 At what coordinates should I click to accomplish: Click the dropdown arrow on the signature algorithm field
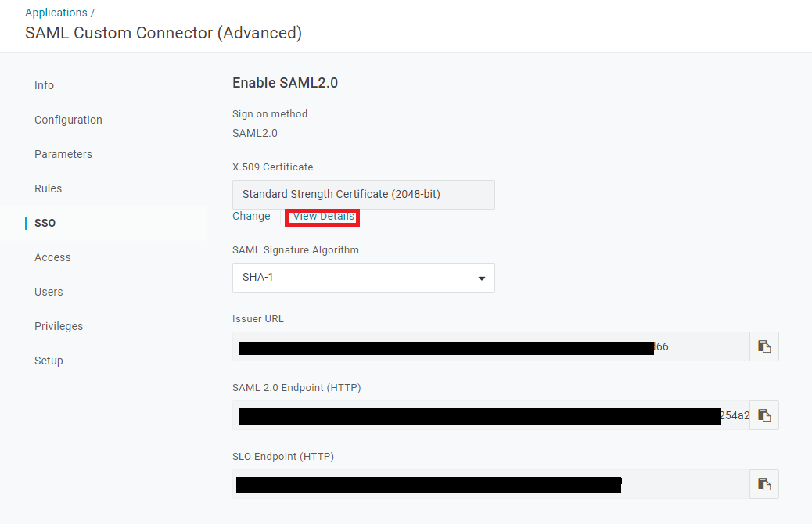[481, 278]
